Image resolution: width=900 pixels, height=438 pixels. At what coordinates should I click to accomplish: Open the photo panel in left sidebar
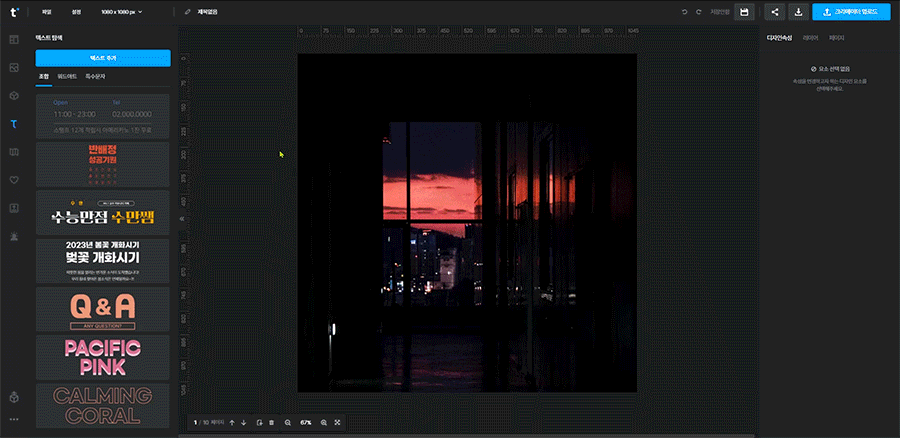[14, 68]
